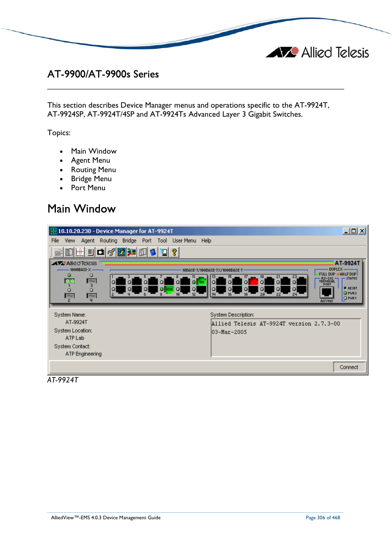
Task: Select green port 11 showing 100
Action: pos(201,281)
